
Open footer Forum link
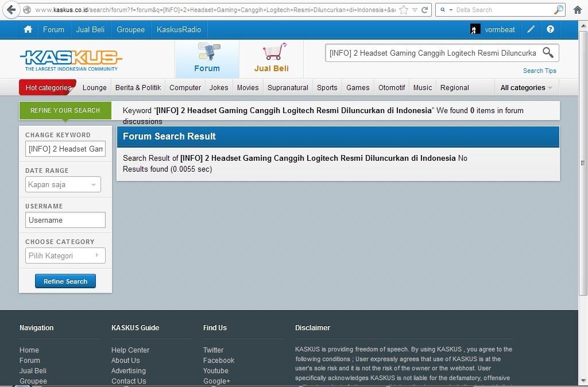(x=30, y=361)
